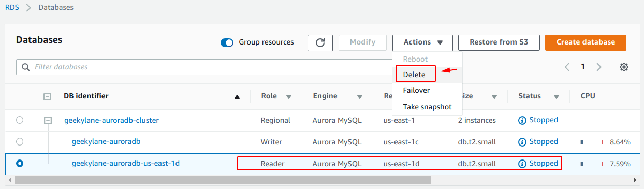Viewport: 644px width, 189px height.
Task: Click the greyed Reboot menu entry
Action: tap(415, 59)
